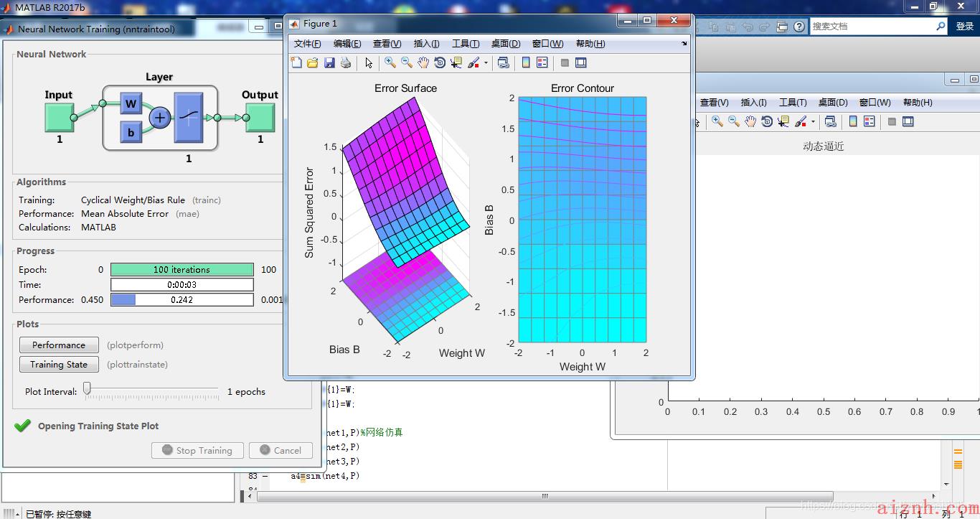Image resolution: width=980 pixels, height=519 pixels.
Task: Select Data Cursor in 动态逼近 figure window
Action: [783, 122]
